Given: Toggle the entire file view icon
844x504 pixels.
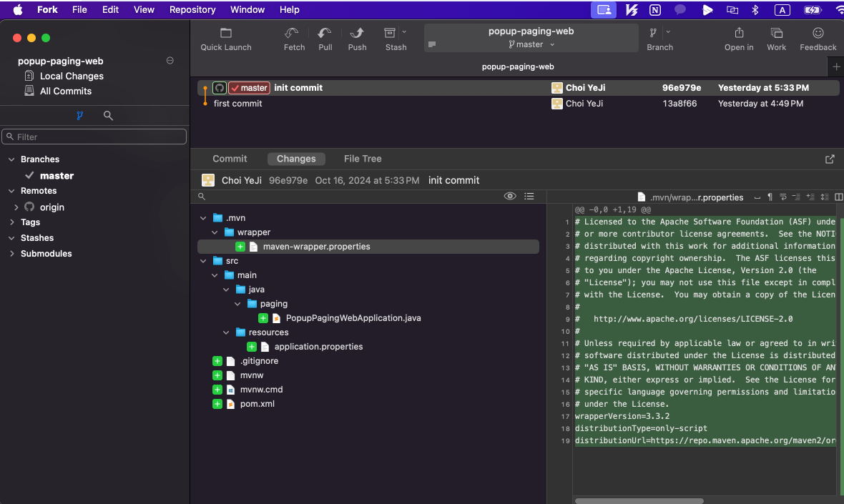Looking at the screenshot, I should coord(825,197).
